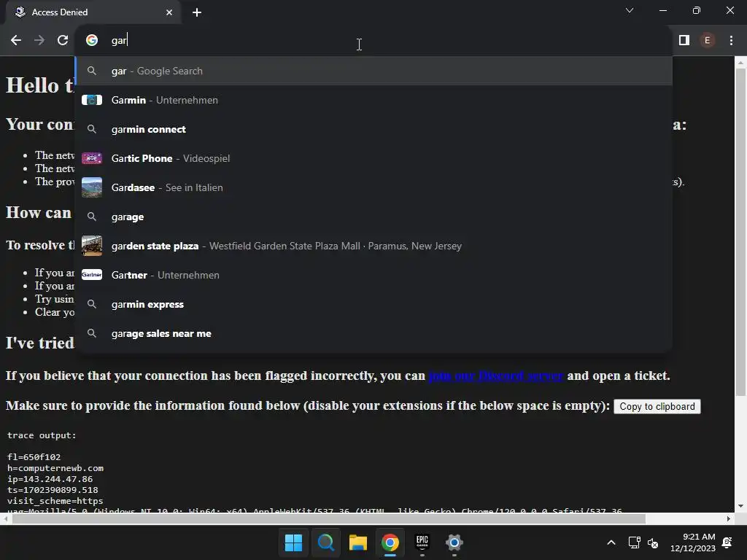Go back with the browser back arrow
Screen dimensions: 747x560
16,41
